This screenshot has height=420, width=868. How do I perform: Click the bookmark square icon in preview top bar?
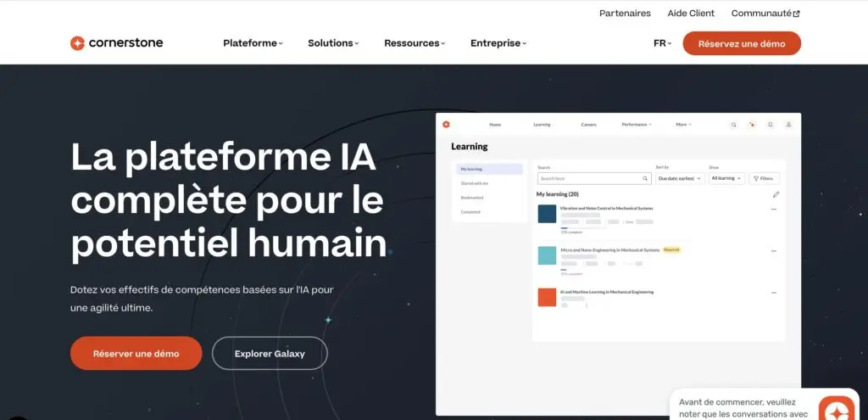(x=770, y=125)
